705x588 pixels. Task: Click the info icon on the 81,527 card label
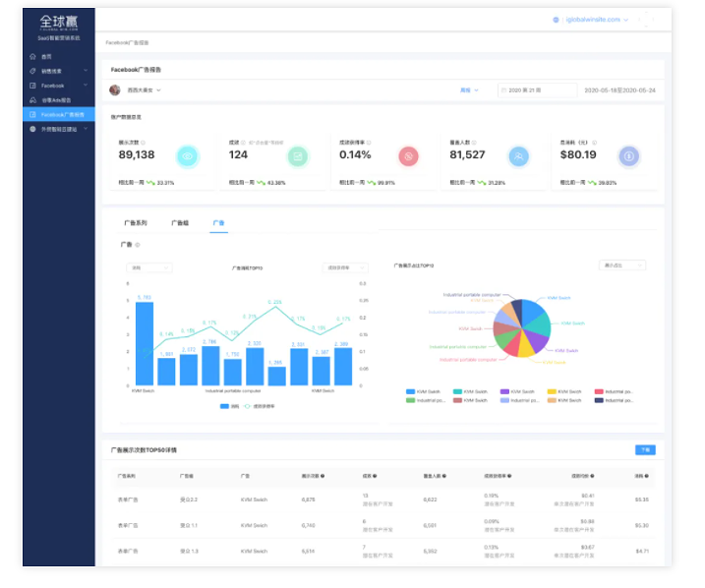coord(474,143)
